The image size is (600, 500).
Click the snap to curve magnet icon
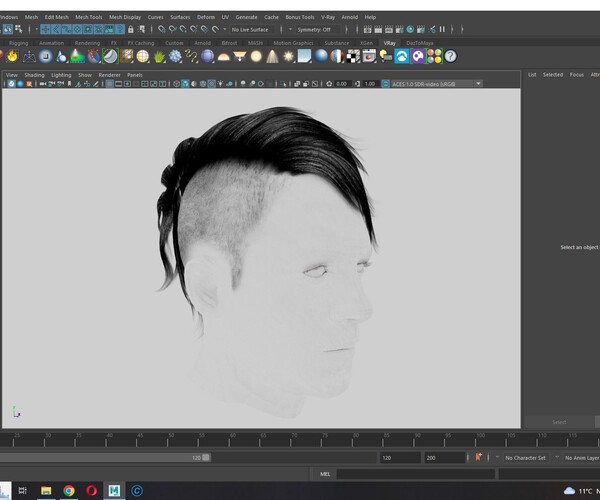[x=172, y=29]
